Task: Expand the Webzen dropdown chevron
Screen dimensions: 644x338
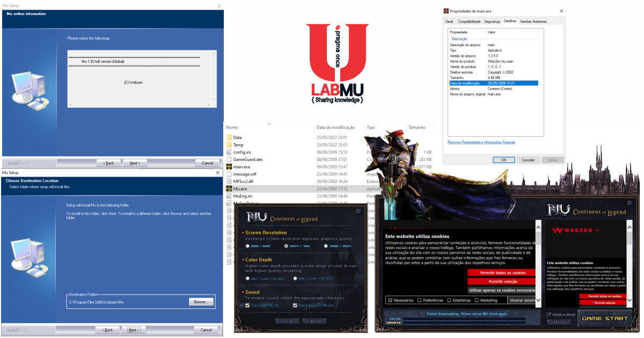Action: 597,230
